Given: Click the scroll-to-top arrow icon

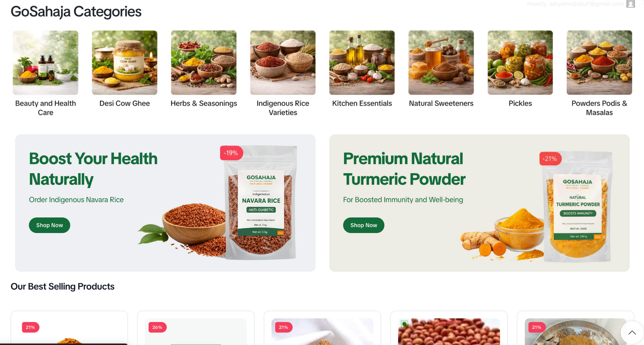Looking at the screenshot, I should coord(632,333).
